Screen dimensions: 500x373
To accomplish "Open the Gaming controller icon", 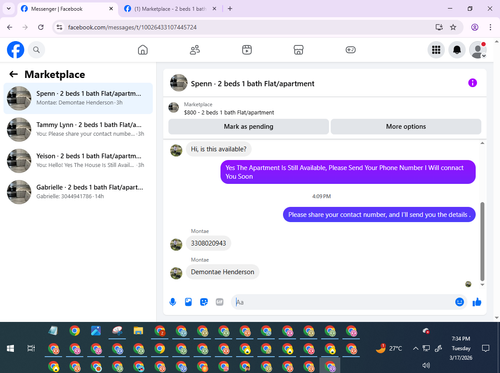I will click(350, 50).
